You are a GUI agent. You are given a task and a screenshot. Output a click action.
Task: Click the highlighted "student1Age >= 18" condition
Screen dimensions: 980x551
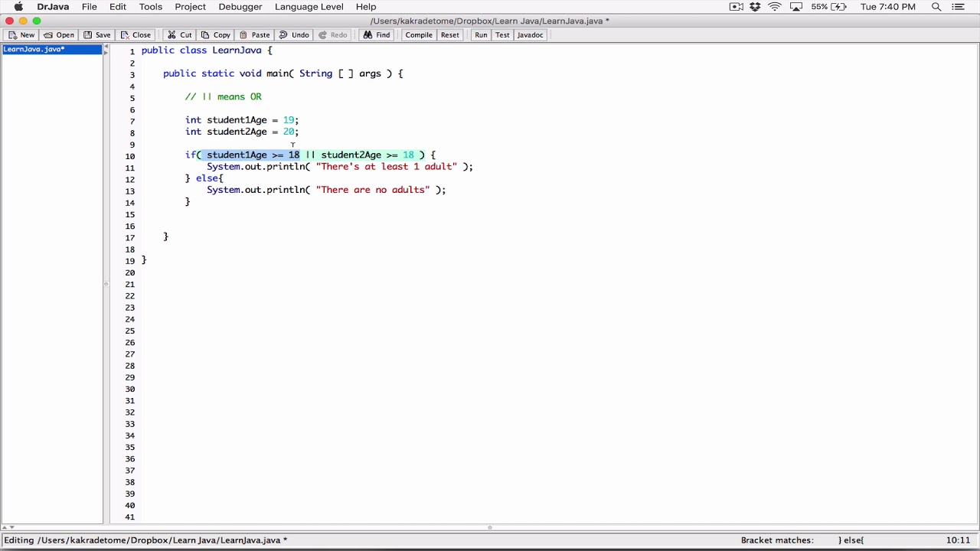[x=253, y=155]
